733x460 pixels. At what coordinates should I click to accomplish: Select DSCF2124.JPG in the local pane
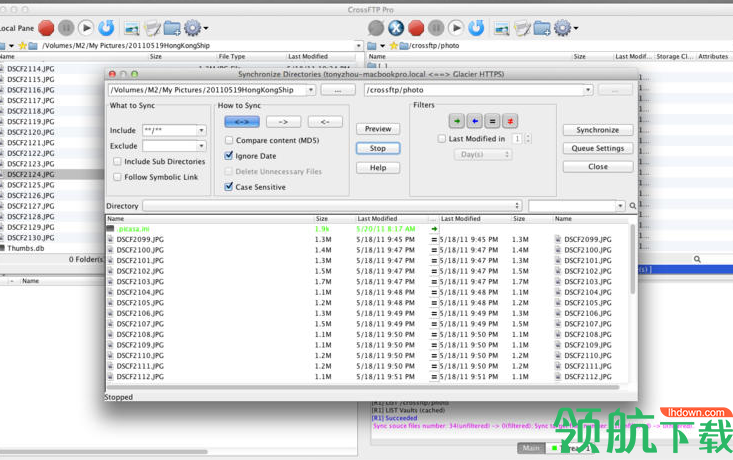(x=31, y=174)
